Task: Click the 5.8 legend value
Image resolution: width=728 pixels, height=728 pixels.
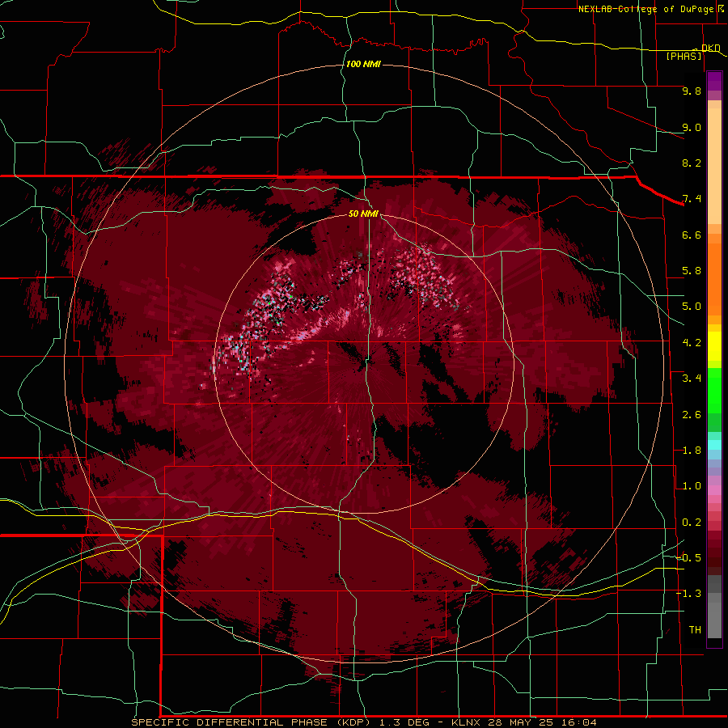Action: pos(692,271)
